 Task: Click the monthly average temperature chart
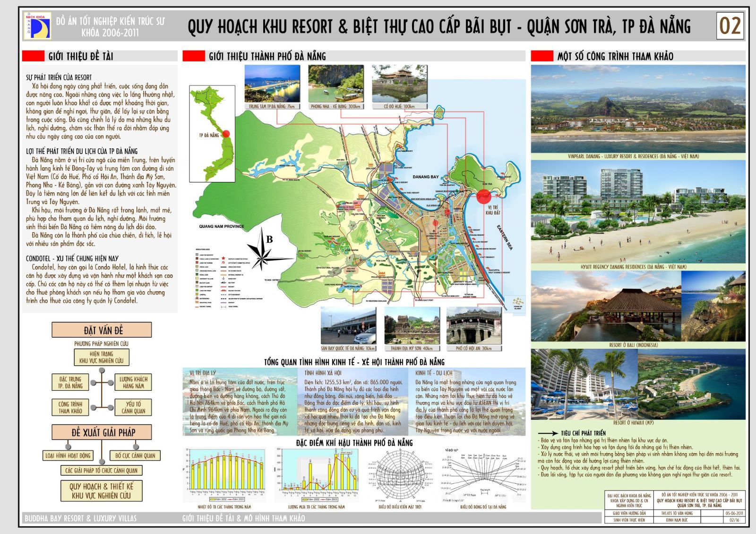224,474
